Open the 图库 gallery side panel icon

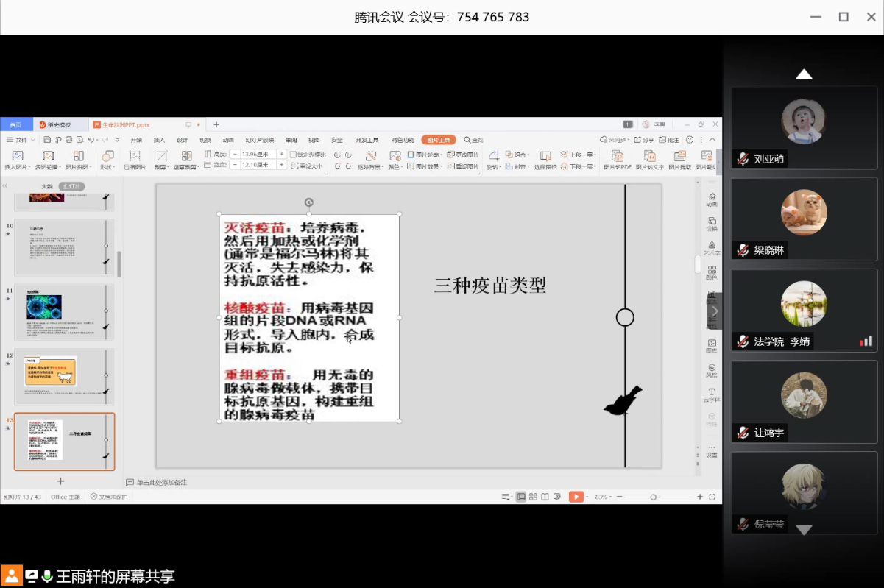click(712, 345)
